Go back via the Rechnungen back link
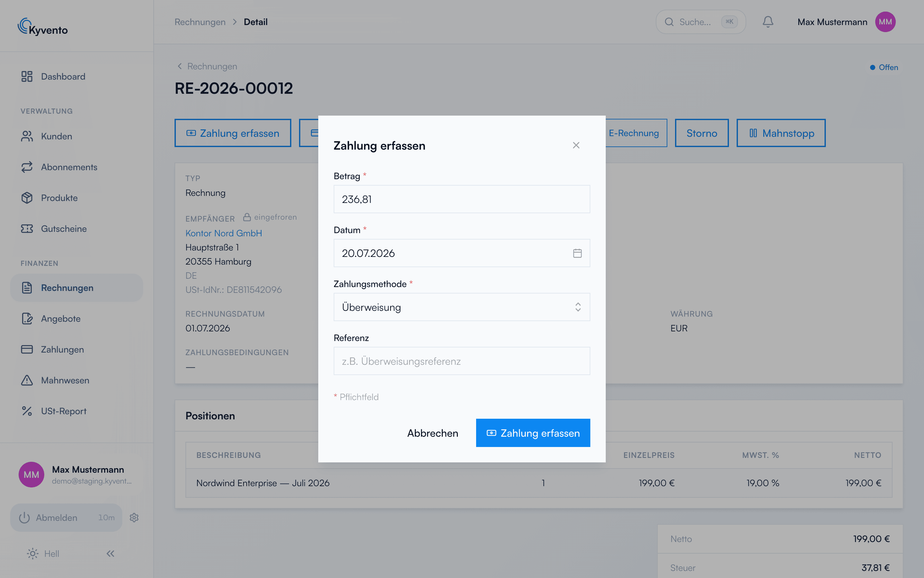This screenshot has width=924, height=578. (x=207, y=66)
